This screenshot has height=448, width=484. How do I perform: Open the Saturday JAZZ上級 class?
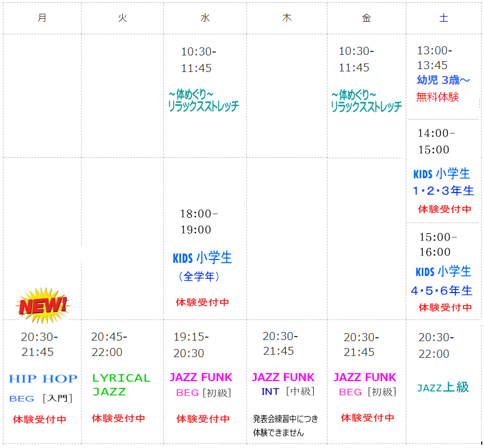(443, 387)
